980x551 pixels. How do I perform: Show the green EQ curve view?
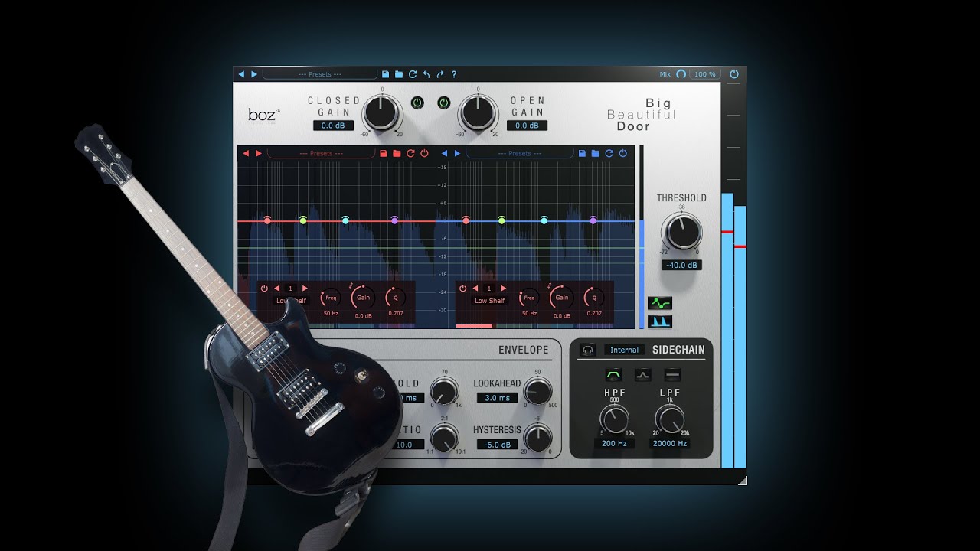point(659,303)
